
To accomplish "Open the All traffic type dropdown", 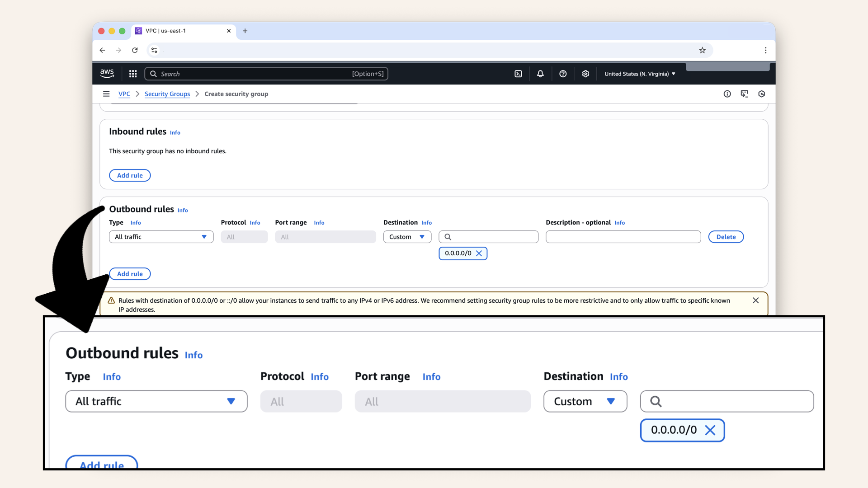I will tap(161, 236).
